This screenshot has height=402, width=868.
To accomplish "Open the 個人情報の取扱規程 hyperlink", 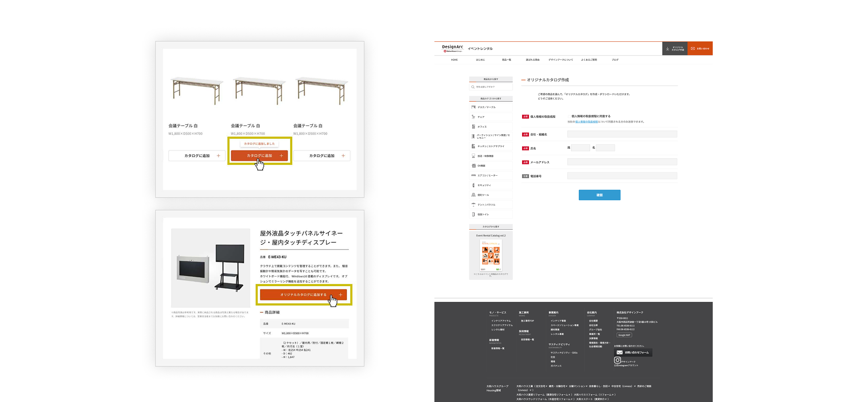I will click(586, 122).
